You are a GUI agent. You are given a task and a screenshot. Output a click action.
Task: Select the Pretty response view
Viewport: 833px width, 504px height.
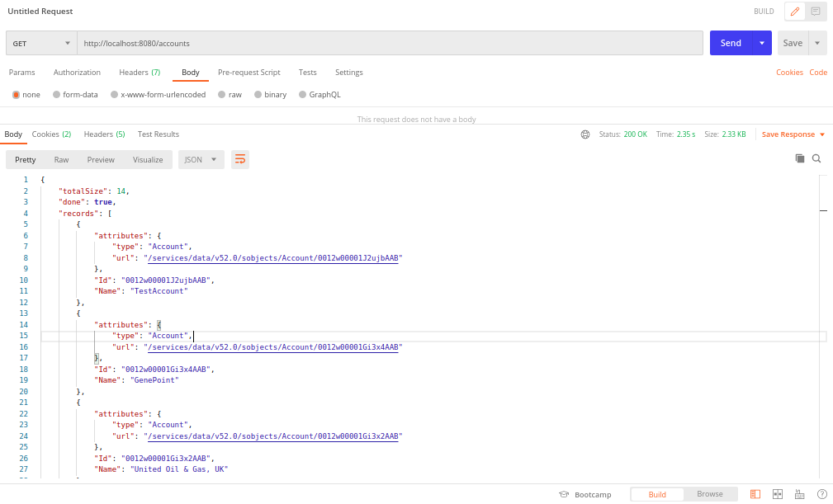(25, 159)
